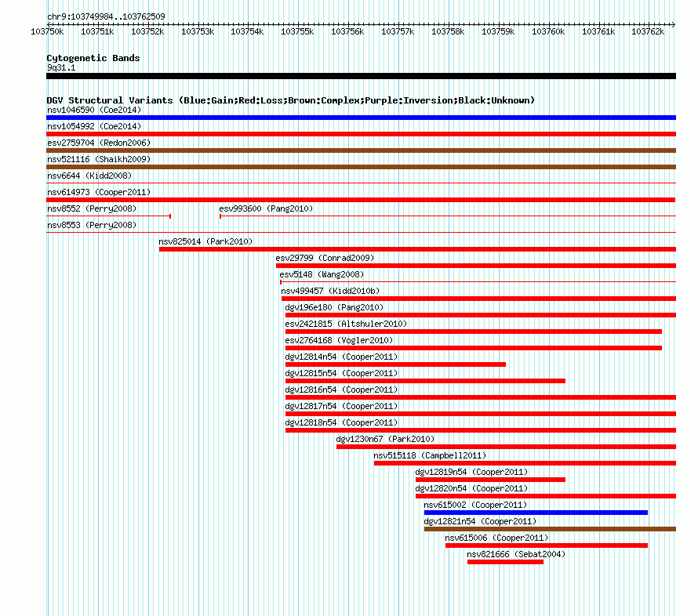
Task: Click the 103759k ruler position
Action: coord(498,31)
